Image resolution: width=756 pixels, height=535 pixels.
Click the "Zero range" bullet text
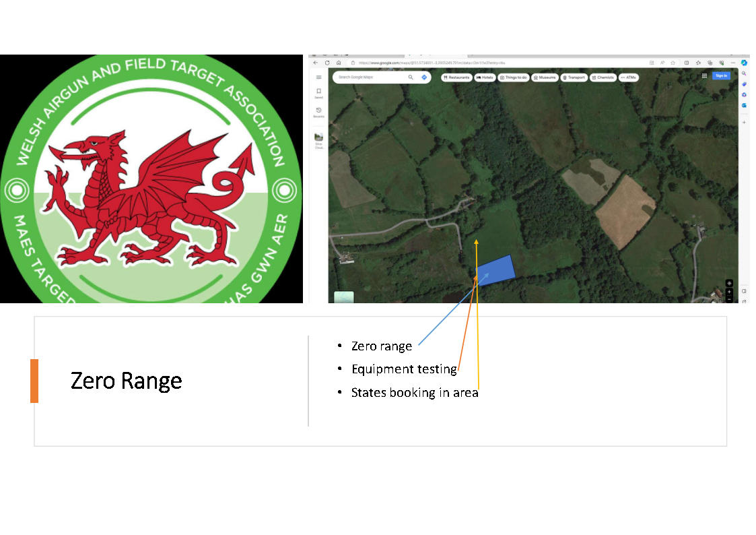point(382,346)
